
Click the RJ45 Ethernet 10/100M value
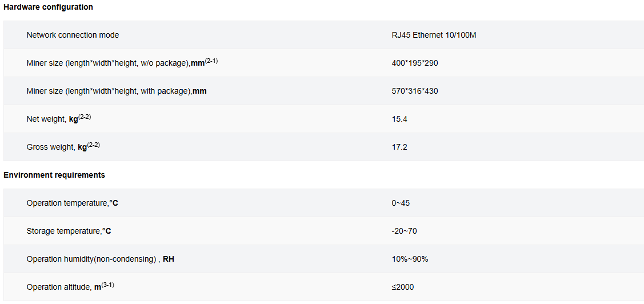434,35
